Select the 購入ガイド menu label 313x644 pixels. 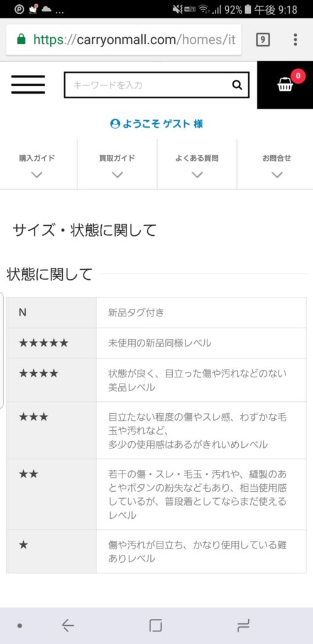point(37,158)
